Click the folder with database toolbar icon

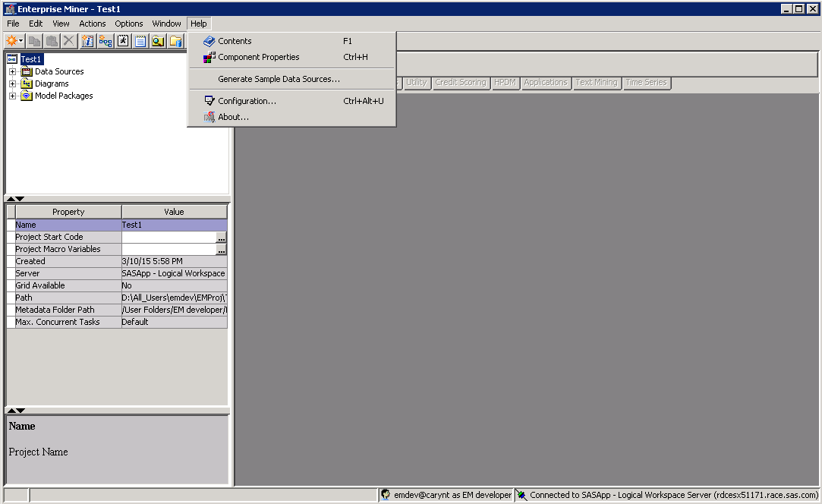click(x=175, y=41)
